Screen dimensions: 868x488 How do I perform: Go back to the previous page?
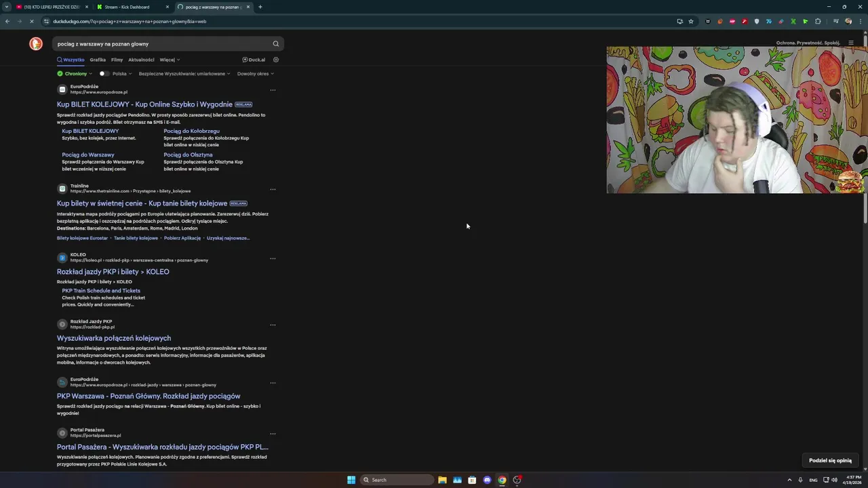[7, 21]
